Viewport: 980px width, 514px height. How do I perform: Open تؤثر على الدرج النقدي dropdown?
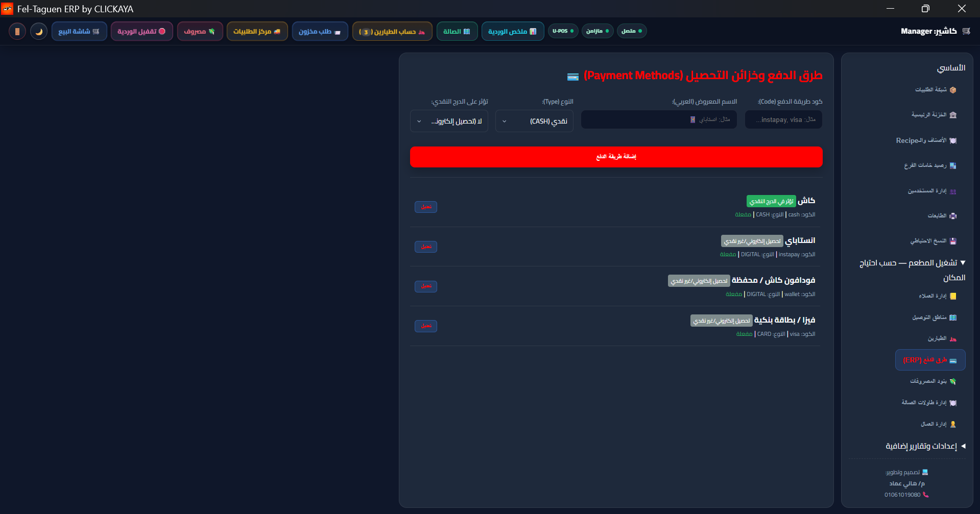tap(449, 121)
